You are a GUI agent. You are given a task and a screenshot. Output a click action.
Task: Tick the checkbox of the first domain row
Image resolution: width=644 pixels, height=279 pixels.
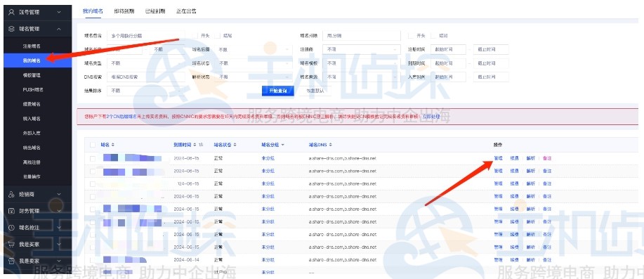click(x=93, y=158)
